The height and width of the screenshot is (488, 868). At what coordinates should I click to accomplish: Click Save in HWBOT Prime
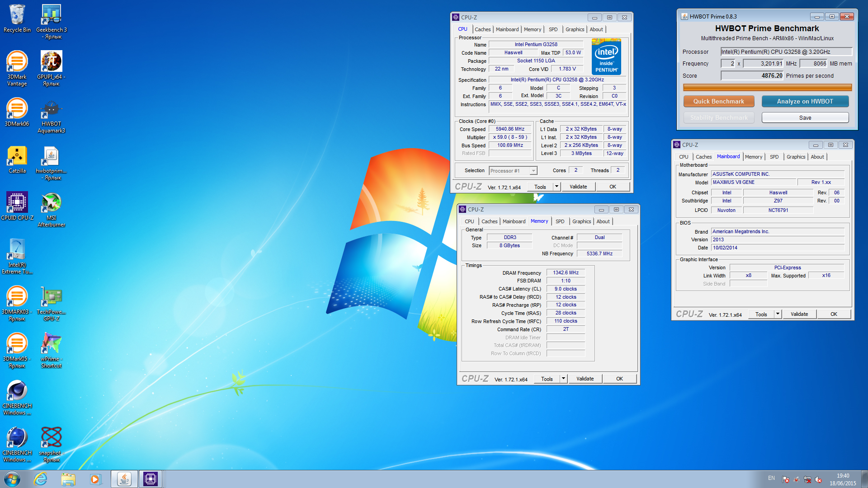805,117
